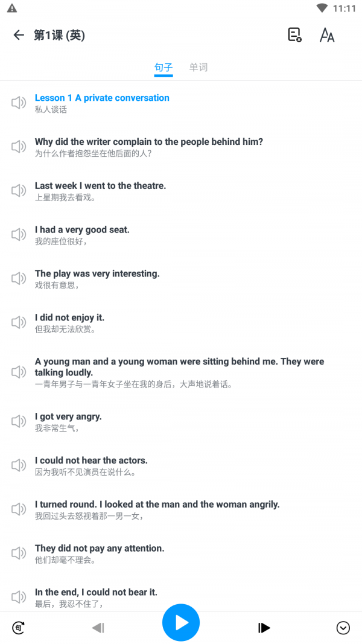
Task: Switch to the 单词 tab
Action: [x=198, y=68]
